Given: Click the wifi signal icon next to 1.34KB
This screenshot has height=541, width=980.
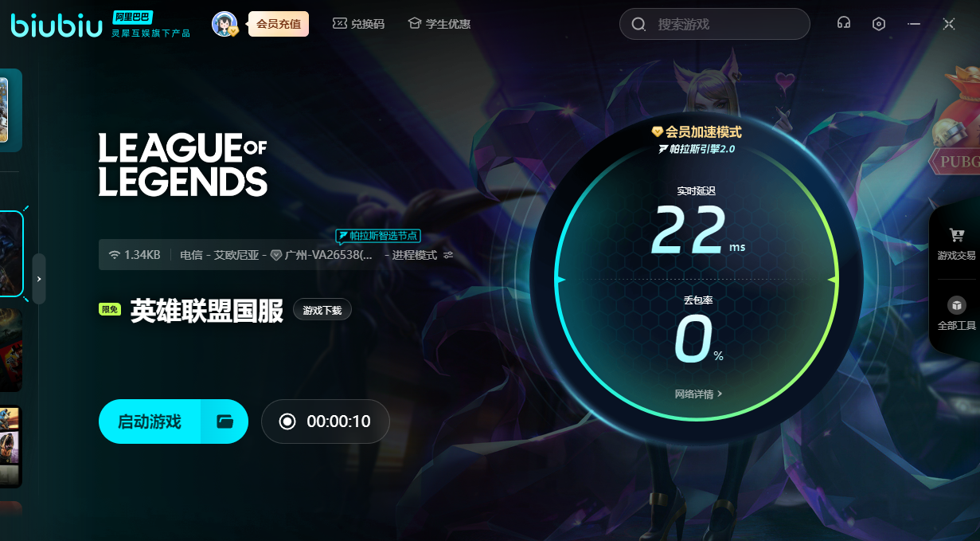Looking at the screenshot, I should tap(115, 255).
